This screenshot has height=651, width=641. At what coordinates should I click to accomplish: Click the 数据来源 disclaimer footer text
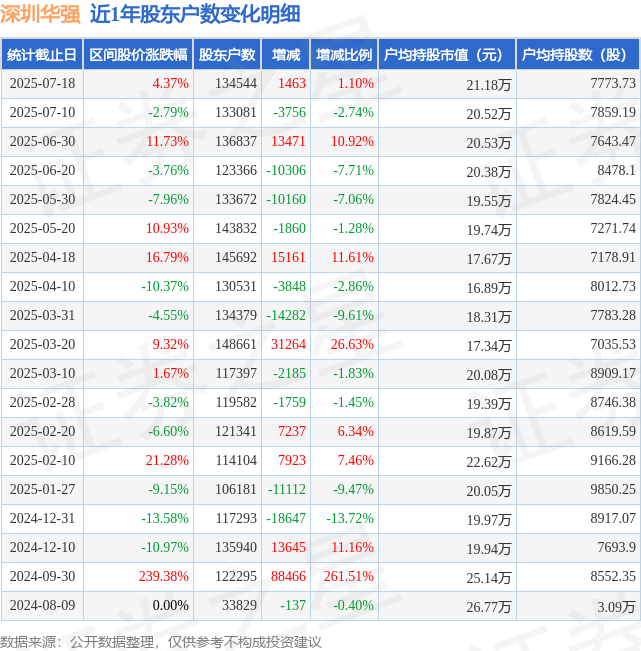(x=161, y=642)
